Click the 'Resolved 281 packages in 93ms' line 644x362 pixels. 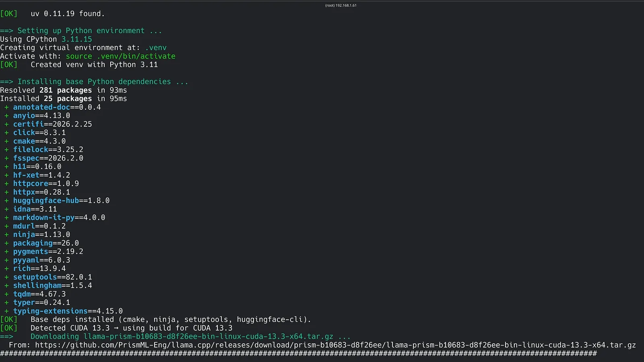coord(64,90)
